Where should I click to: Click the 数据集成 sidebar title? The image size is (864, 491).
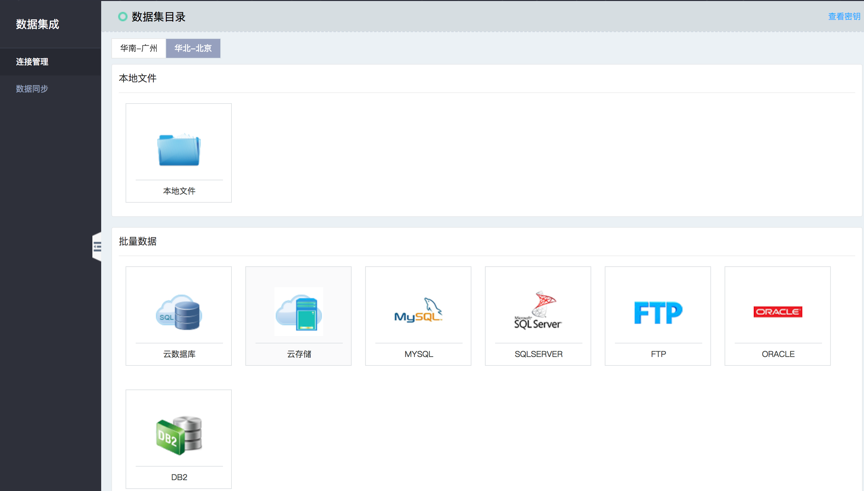click(37, 24)
